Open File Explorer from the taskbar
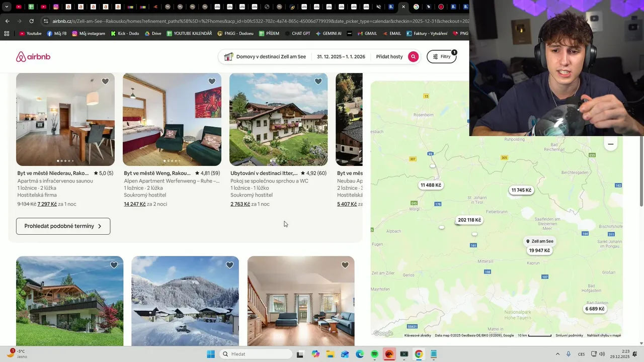644x362 pixels. point(330,354)
